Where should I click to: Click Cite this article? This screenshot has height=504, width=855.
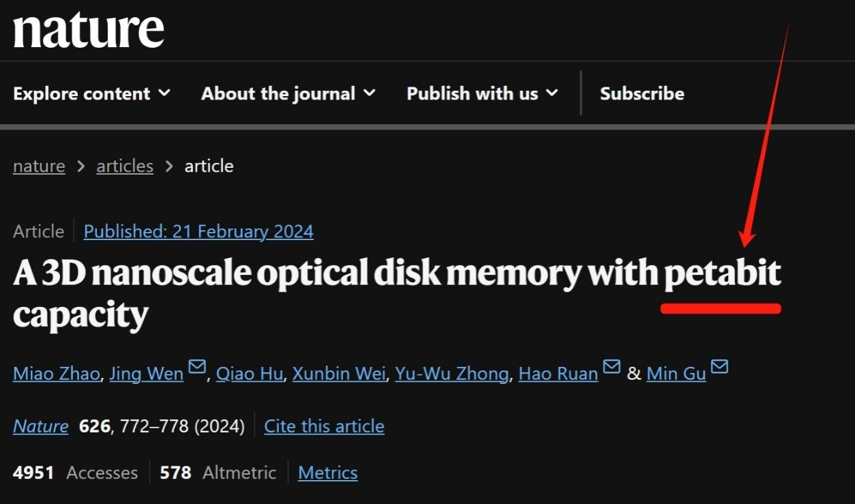[x=324, y=426]
